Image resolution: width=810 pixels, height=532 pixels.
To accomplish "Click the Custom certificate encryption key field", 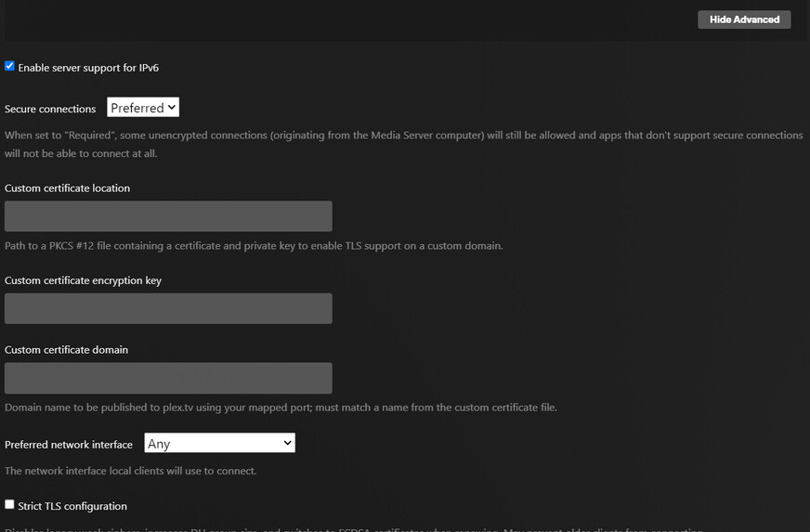I will click(168, 308).
